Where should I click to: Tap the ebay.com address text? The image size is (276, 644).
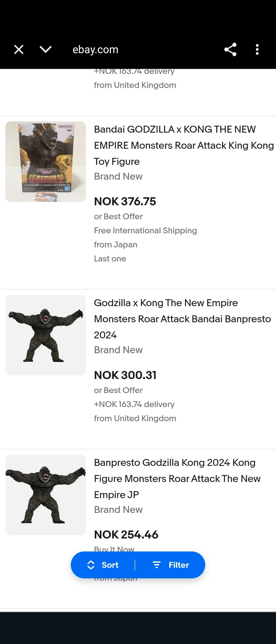pos(95,49)
